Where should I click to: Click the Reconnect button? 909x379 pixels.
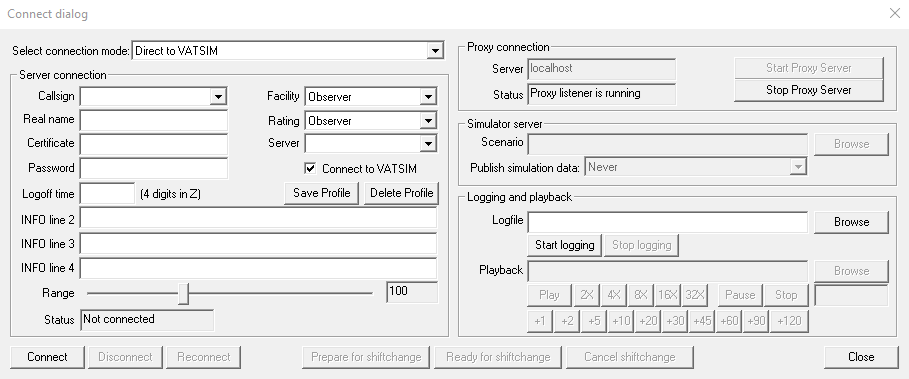[203, 357]
